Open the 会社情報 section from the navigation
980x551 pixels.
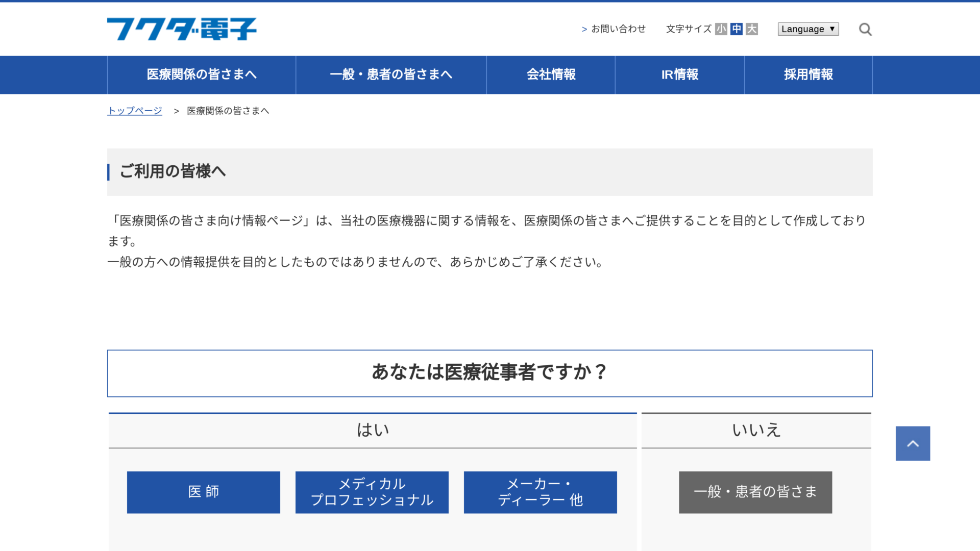pos(551,74)
